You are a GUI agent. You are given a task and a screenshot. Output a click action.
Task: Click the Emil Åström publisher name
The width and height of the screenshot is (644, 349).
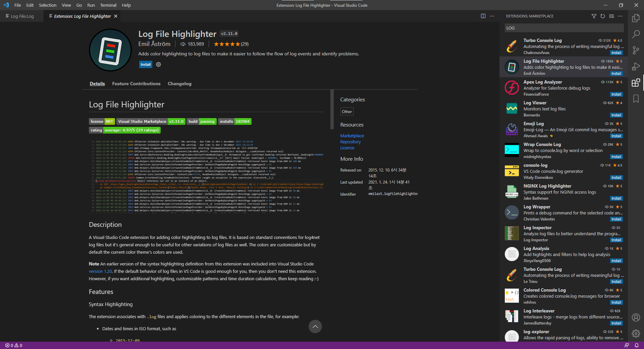click(x=154, y=44)
